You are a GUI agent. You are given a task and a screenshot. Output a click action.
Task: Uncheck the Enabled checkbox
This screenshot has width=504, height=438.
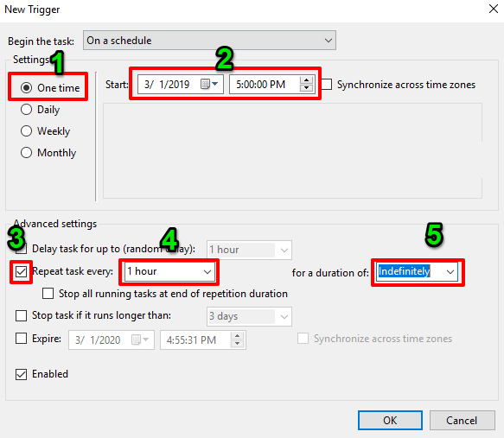click(x=22, y=374)
